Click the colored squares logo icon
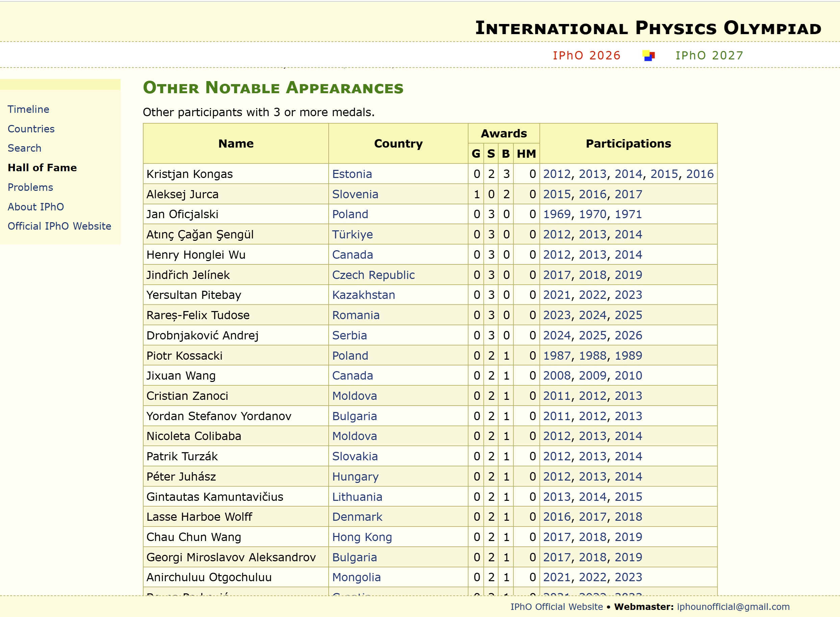The image size is (840, 617). pyautogui.click(x=648, y=56)
